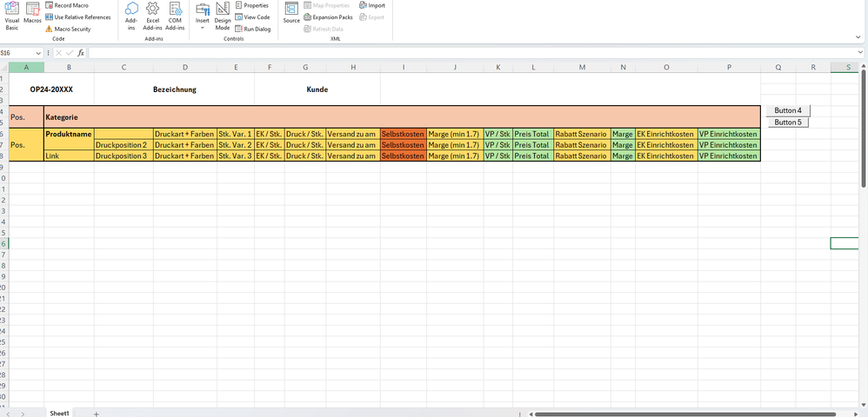Click Button 5
Image resolution: width=868 pixels, height=417 pixels.
tap(788, 122)
